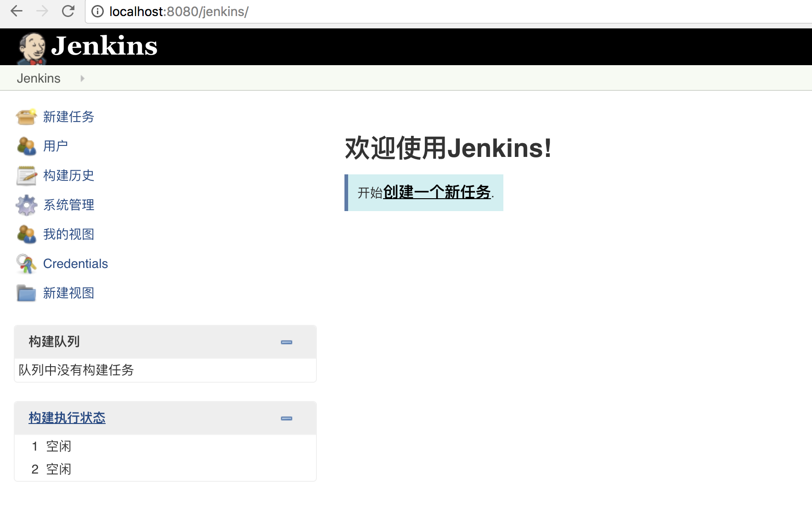Screen dimensions: 812x513
Task: Collapse the 构建队列 panel
Action: (x=287, y=342)
